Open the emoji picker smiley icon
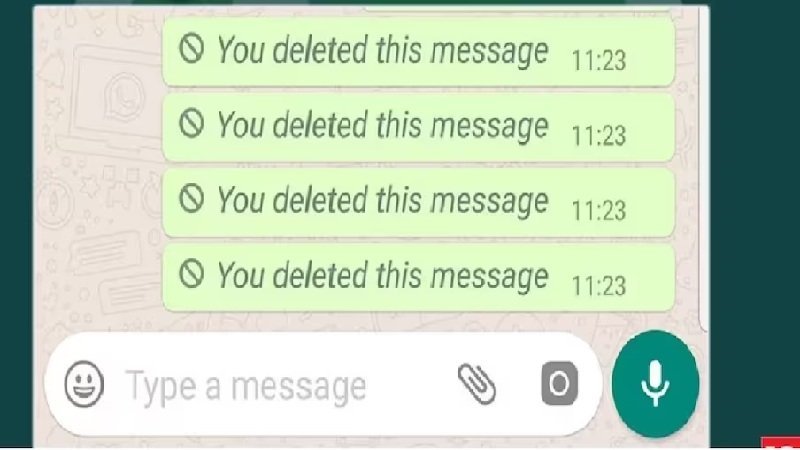This screenshot has width=800, height=450. [84, 384]
